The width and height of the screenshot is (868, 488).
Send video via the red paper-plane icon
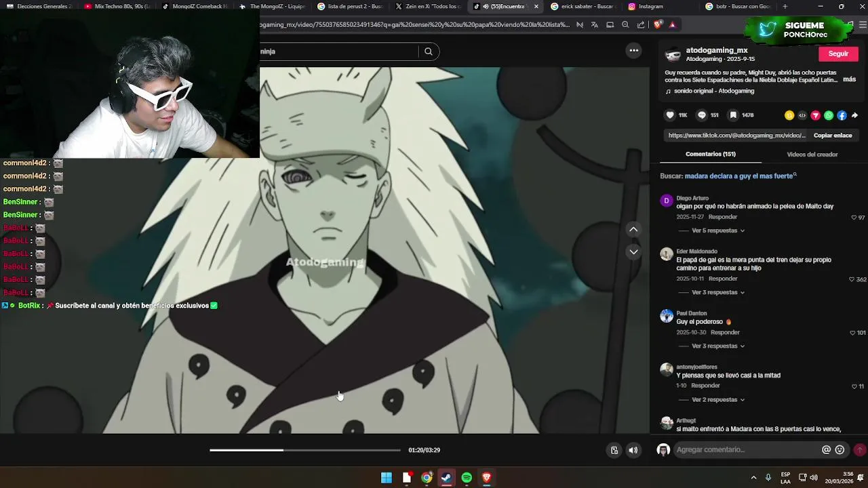click(816, 115)
